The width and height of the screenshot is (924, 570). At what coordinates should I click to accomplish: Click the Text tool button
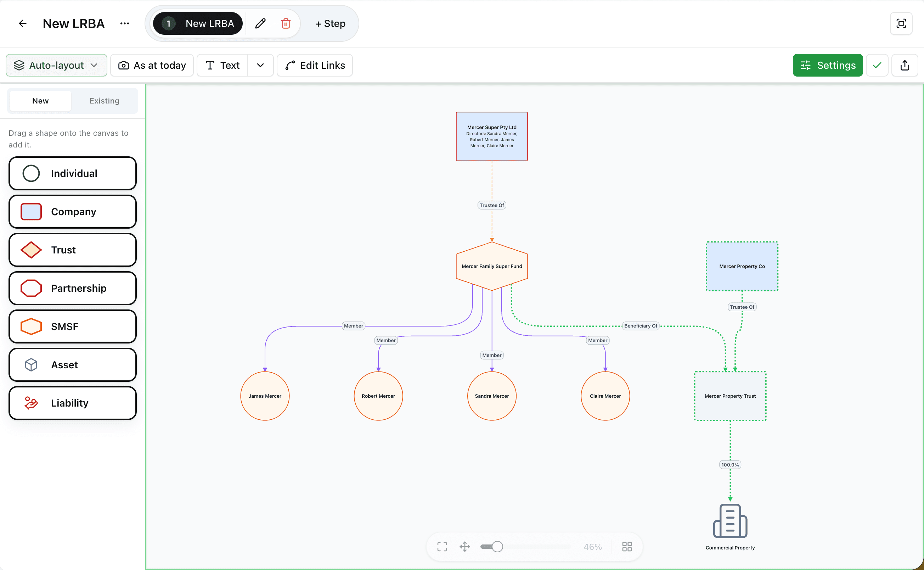222,65
